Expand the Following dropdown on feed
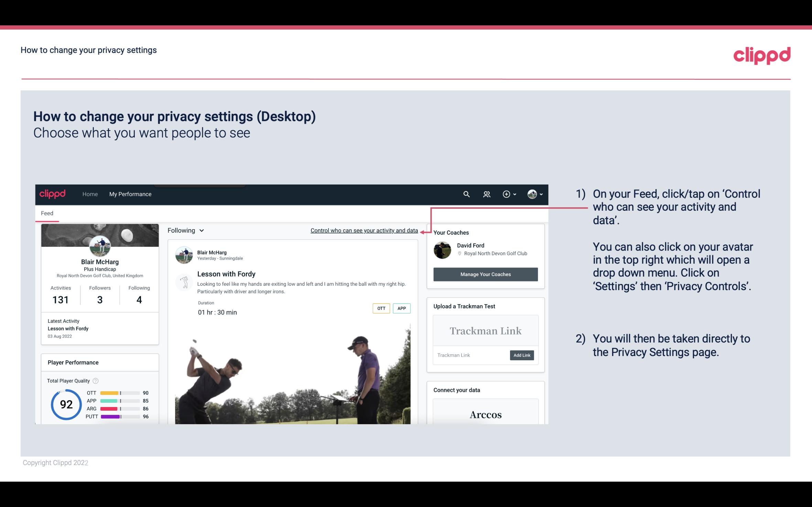Screen dimensions: 812x507 [185, 230]
